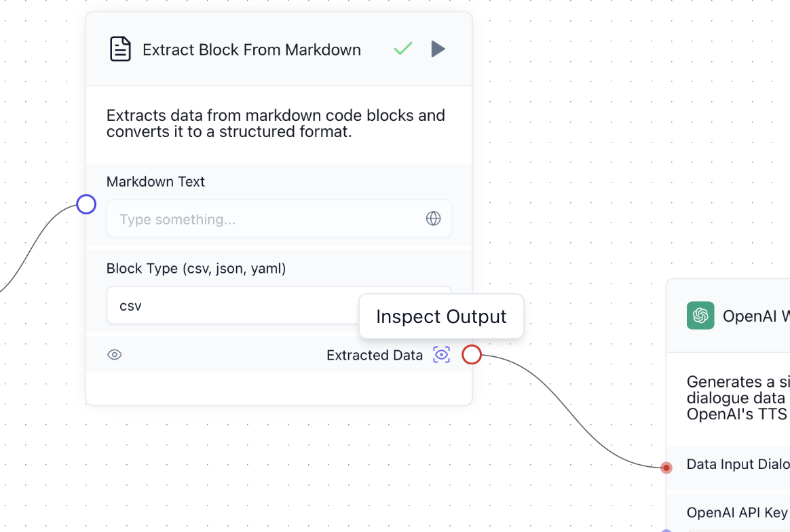
Task: Click the Extracted Data label
Action: tap(375, 356)
